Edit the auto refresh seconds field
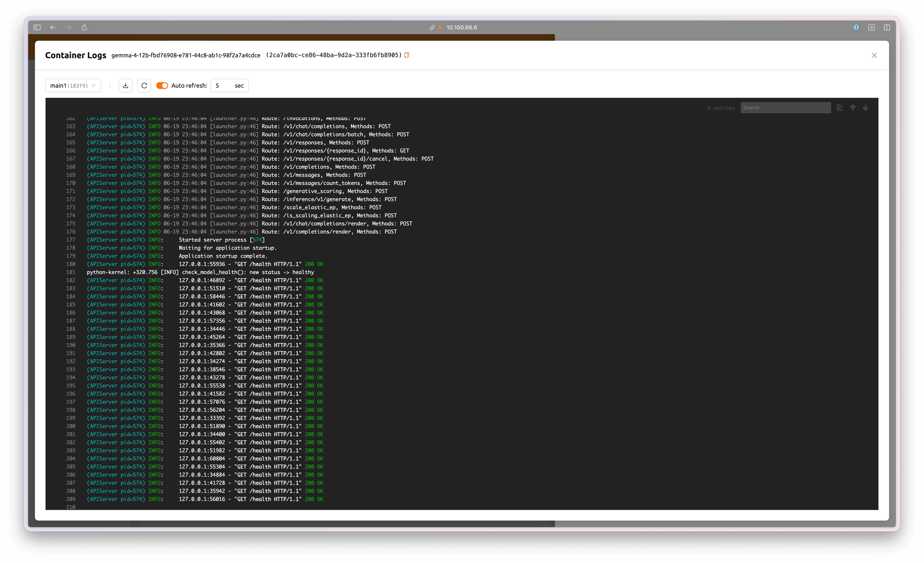Image resolution: width=924 pixels, height=563 pixels. point(230,86)
